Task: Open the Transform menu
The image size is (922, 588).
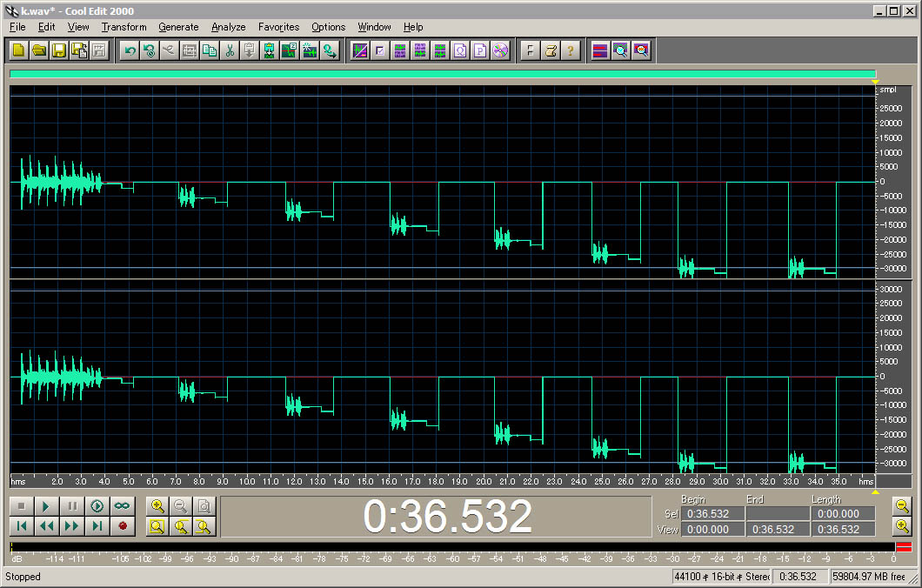Action: click(124, 27)
